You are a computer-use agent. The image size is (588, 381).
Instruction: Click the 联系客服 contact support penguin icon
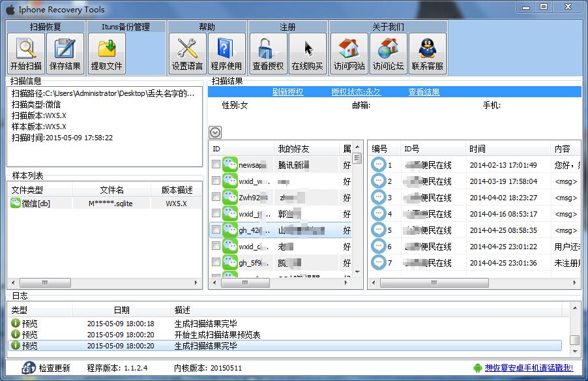[x=428, y=49]
